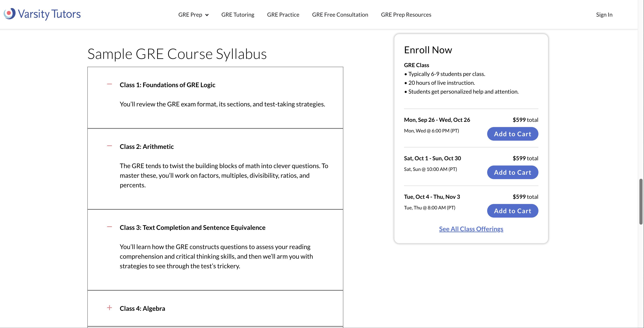Image resolution: width=644 pixels, height=328 pixels.
Task: Add Sat, Oct 1 weekend class to cart
Action: (x=512, y=173)
